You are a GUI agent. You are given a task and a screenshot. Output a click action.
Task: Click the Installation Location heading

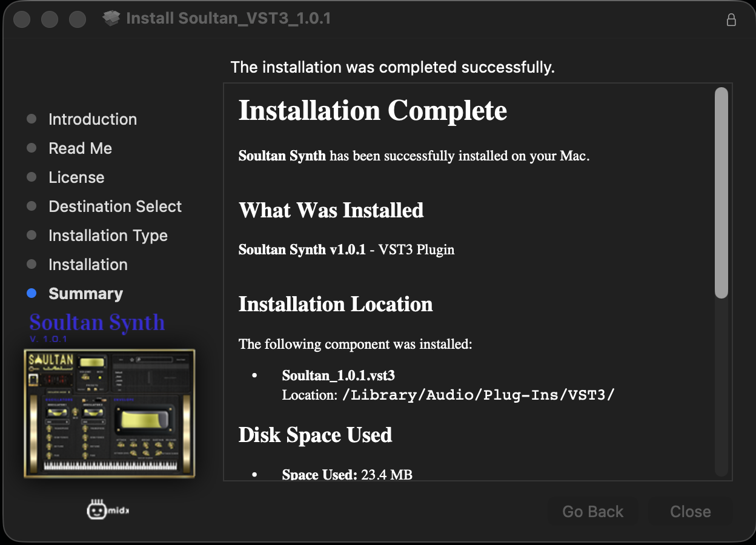tap(336, 304)
